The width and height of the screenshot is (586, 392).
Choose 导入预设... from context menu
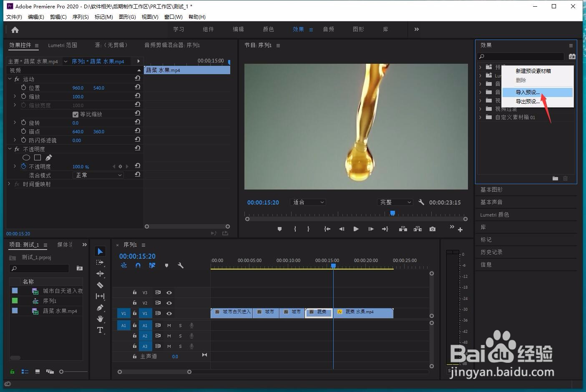coord(537,92)
